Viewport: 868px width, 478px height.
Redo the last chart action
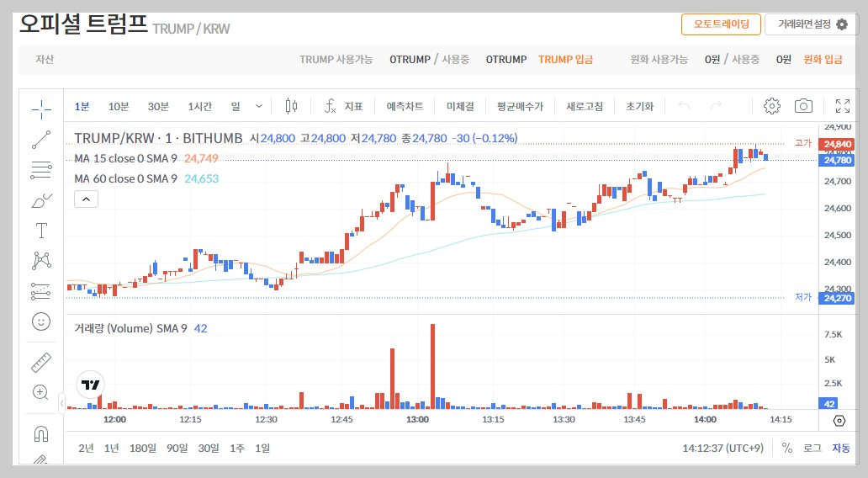click(x=716, y=105)
